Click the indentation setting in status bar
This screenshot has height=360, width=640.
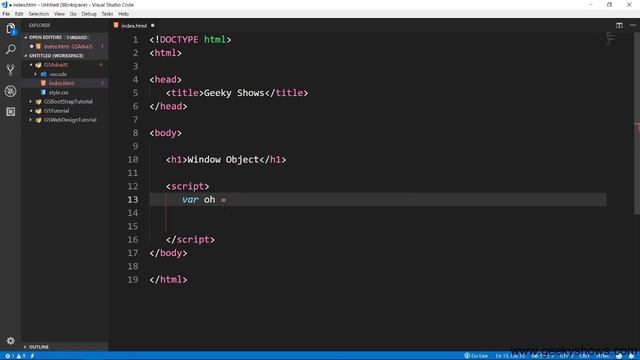[542, 356]
